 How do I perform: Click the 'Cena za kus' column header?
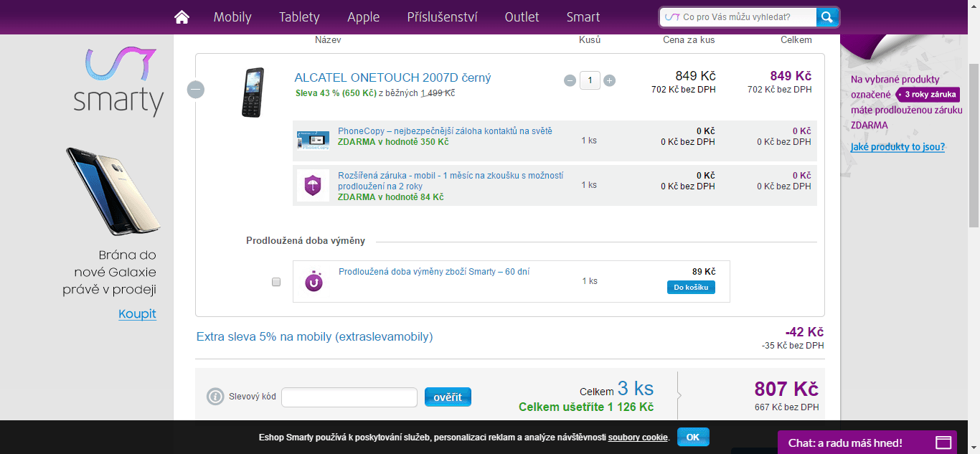[689, 40]
